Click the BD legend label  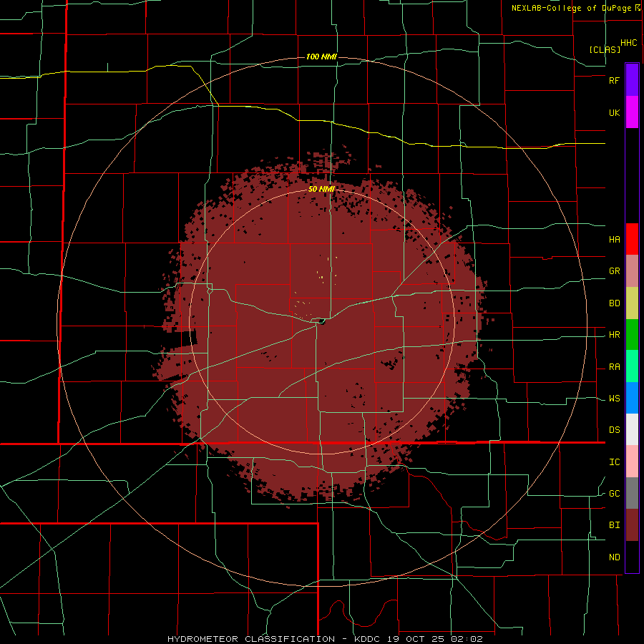(615, 303)
